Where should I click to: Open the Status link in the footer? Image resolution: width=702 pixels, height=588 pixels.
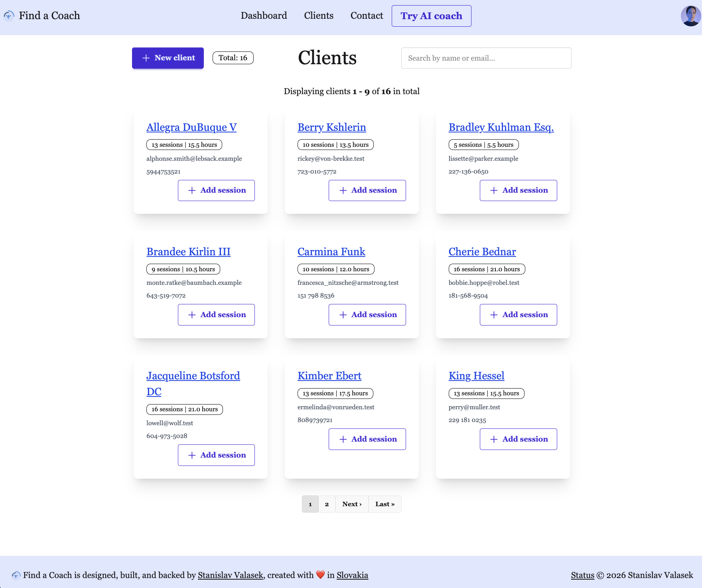582,575
